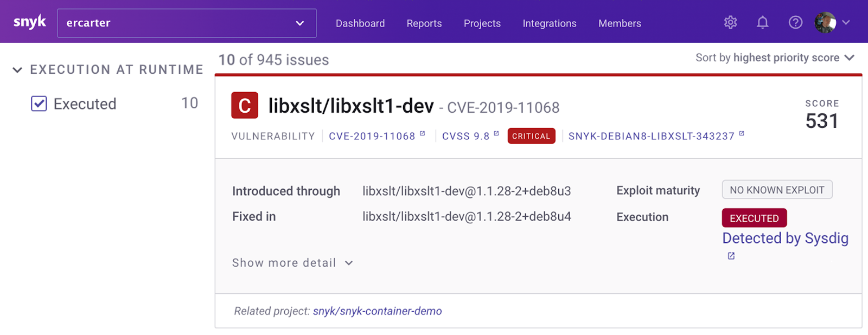Screen dimensions: 868x335
Task: Open the Members tab
Action: [x=620, y=23]
